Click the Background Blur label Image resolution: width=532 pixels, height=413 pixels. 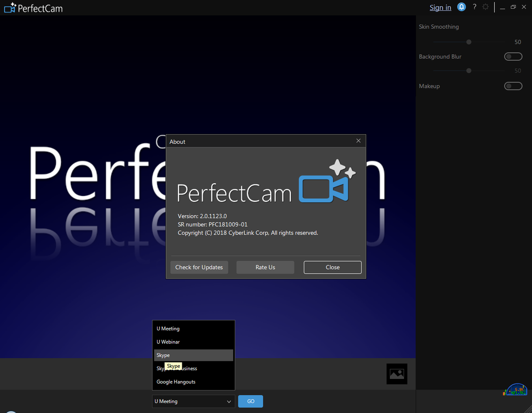(x=440, y=57)
